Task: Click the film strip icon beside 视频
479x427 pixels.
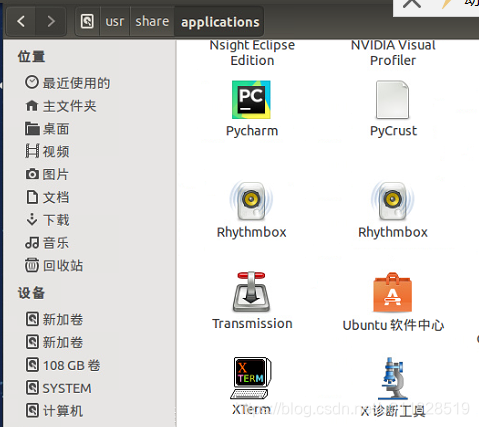Action: pos(32,151)
